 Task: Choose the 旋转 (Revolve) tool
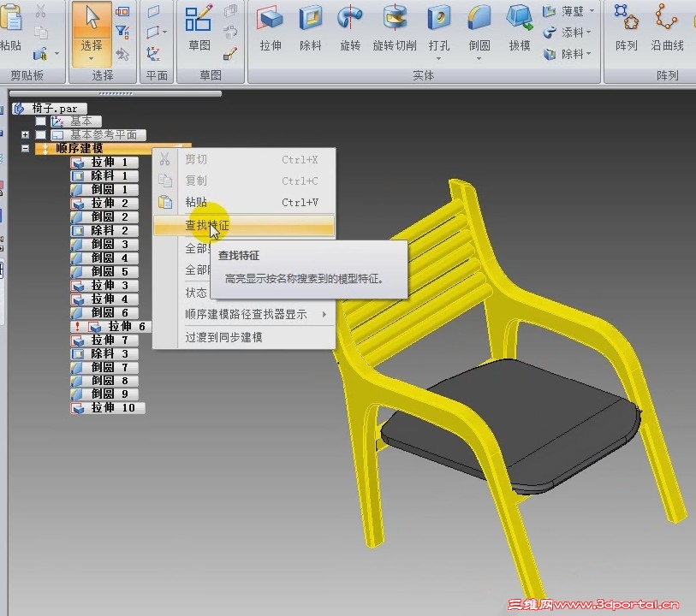(350, 27)
